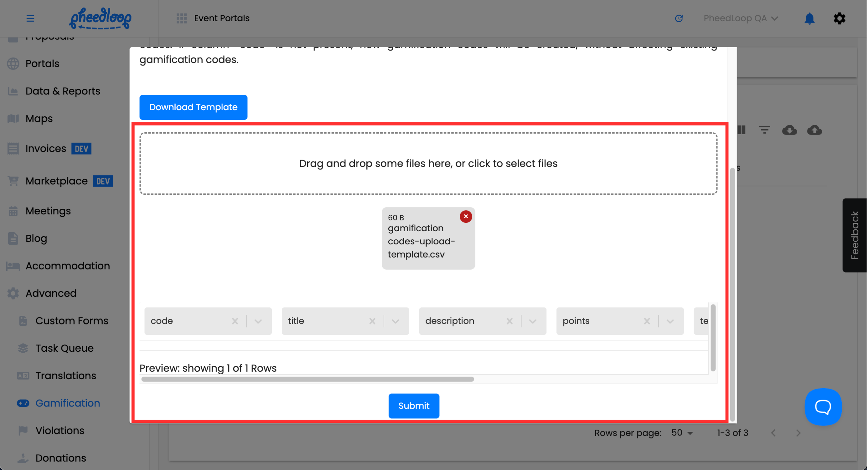Click the Meetings calendar icon
868x470 pixels.
[x=13, y=211]
